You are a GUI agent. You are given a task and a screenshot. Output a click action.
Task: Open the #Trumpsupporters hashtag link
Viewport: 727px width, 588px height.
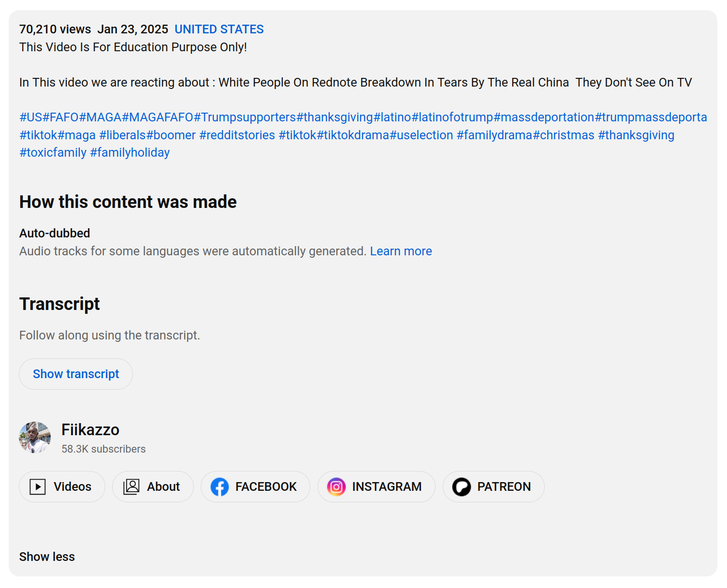click(x=245, y=118)
